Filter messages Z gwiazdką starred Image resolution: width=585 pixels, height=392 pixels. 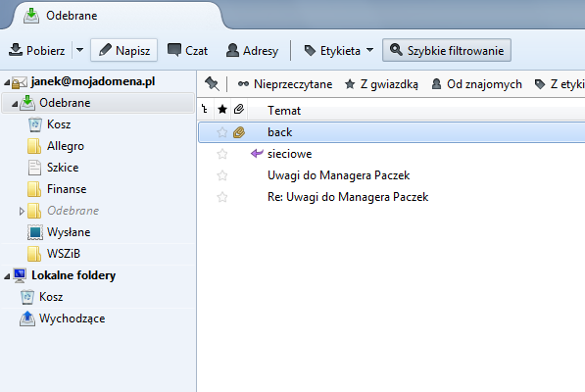[x=381, y=84]
